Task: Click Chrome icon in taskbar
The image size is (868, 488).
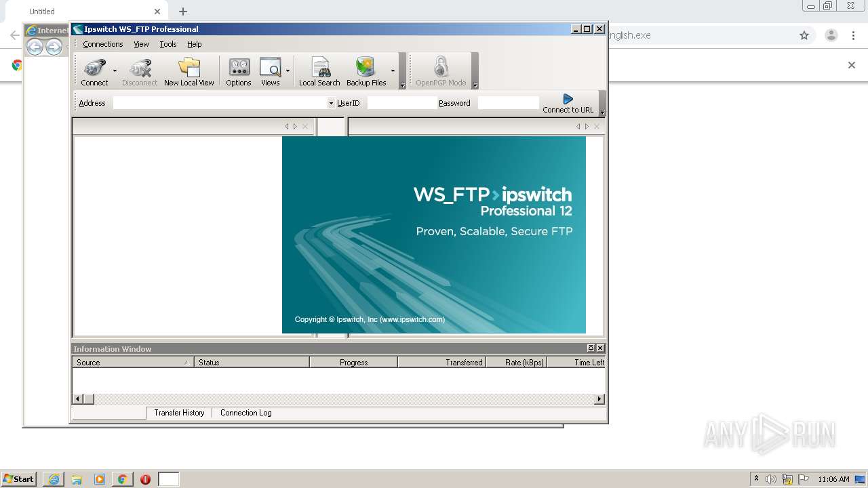Action: coord(123,479)
